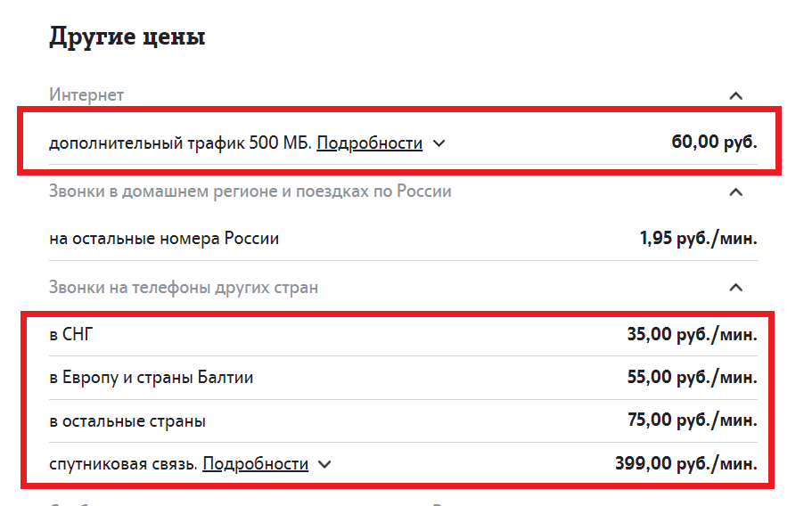Collapse the Интернет section using its chevron

coord(735,95)
